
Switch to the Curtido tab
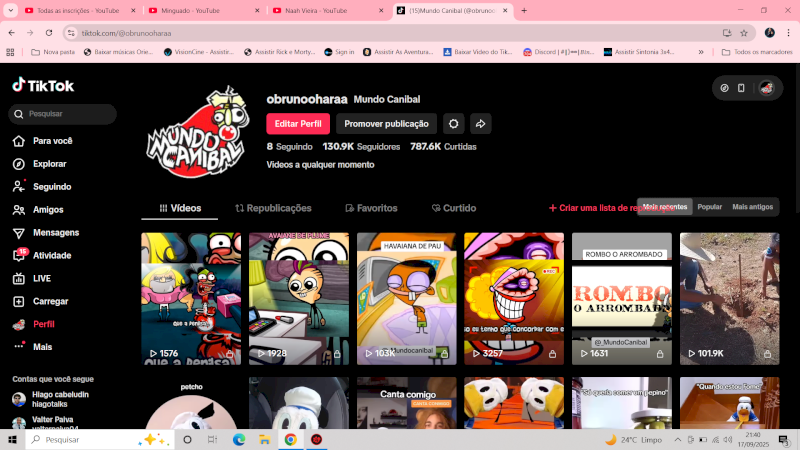[x=454, y=208]
